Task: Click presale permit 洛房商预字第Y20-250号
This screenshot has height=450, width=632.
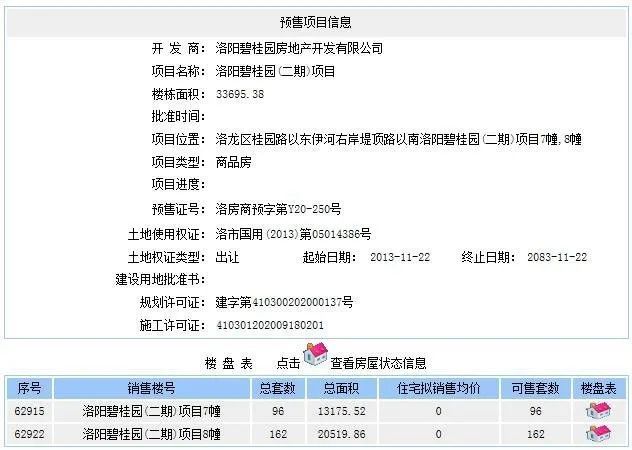Action: [278, 209]
